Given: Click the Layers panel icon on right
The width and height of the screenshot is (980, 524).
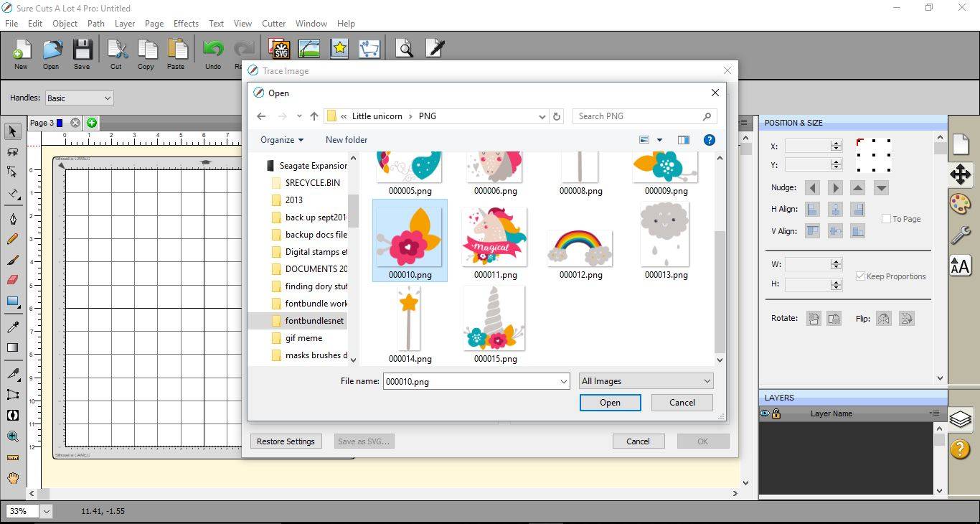Looking at the screenshot, I should click(x=960, y=418).
